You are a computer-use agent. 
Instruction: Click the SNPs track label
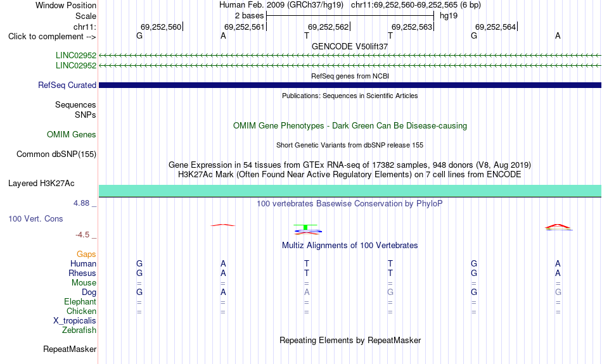coord(86,115)
